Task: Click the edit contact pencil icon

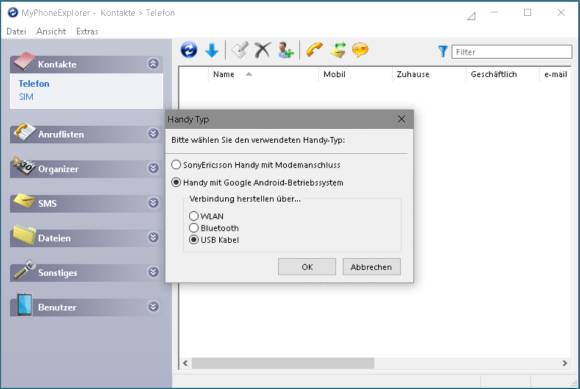Action: pos(240,50)
